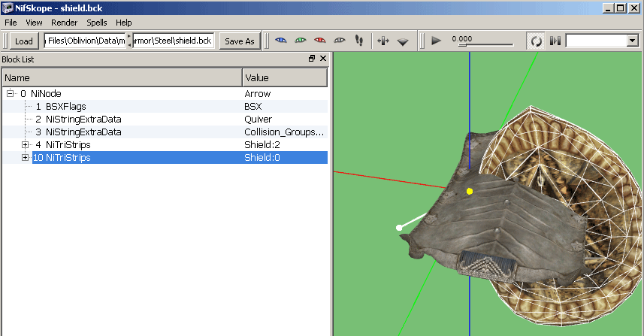
Task: Click the Load button
Action: (24, 41)
